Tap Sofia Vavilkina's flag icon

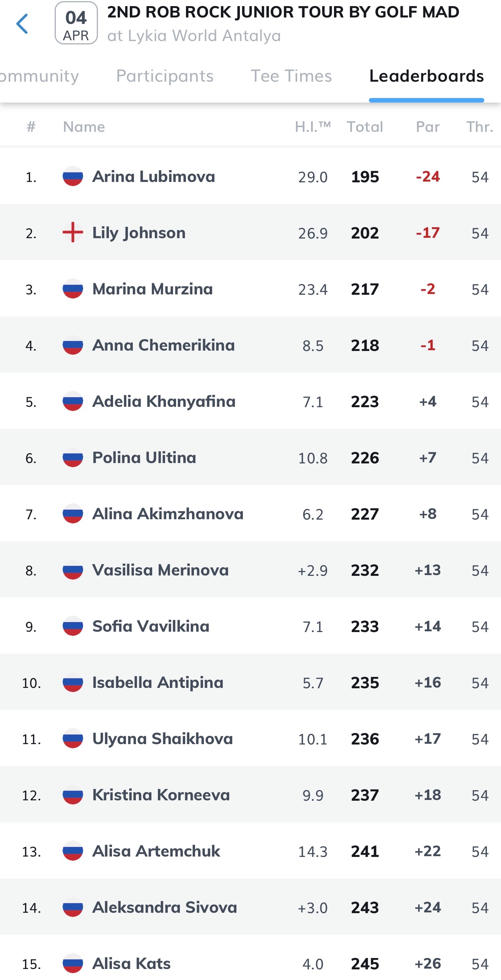pyautogui.click(x=72, y=626)
